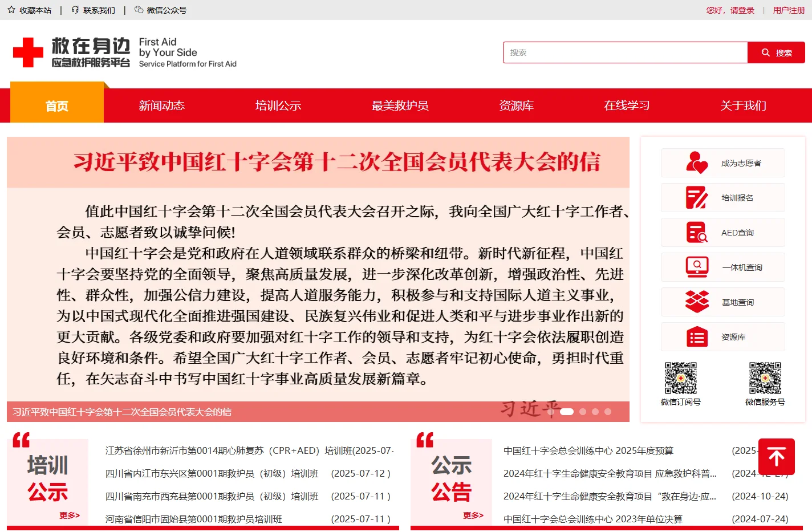Screen dimensions: 812x532
Task: Open the 关于我们 menu item
Action: coord(744,105)
